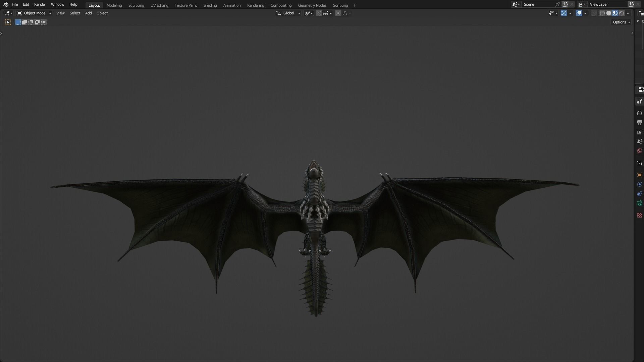
Task: Open the viewport Object menu
Action: click(102, 13)
